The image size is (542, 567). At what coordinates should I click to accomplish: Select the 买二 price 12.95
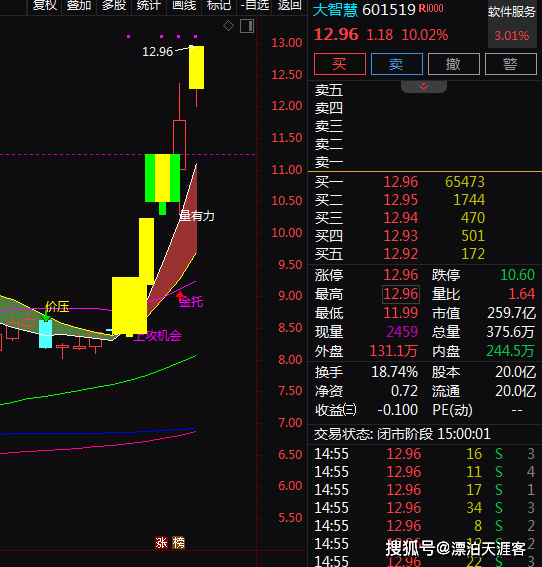[401, 200]
